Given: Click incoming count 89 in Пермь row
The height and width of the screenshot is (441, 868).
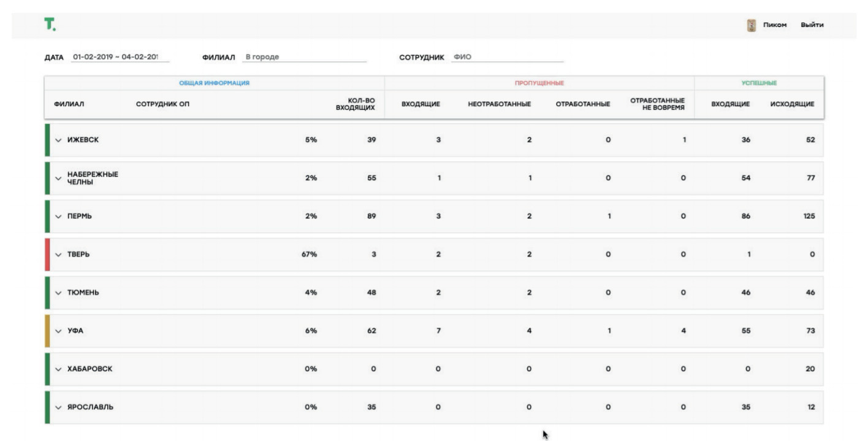Looking at the screenshot, I should click(371, 217).
